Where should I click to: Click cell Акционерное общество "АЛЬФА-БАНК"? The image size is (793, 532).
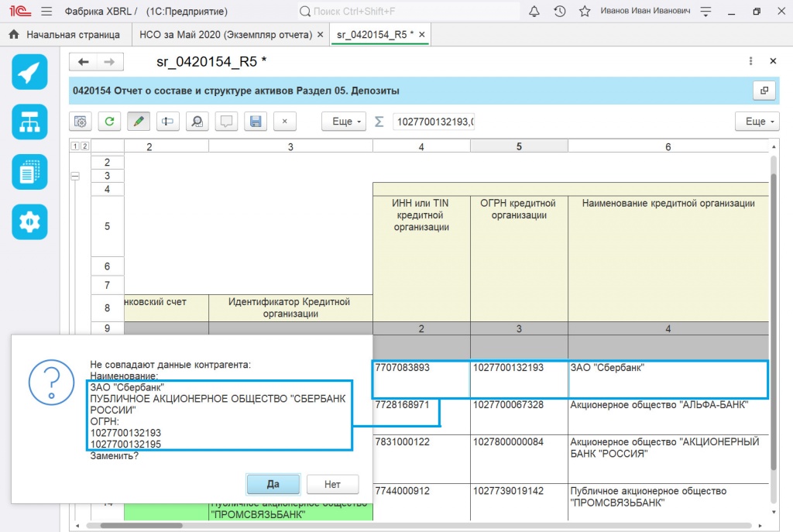pyautogui.click(x=668, y=417)
